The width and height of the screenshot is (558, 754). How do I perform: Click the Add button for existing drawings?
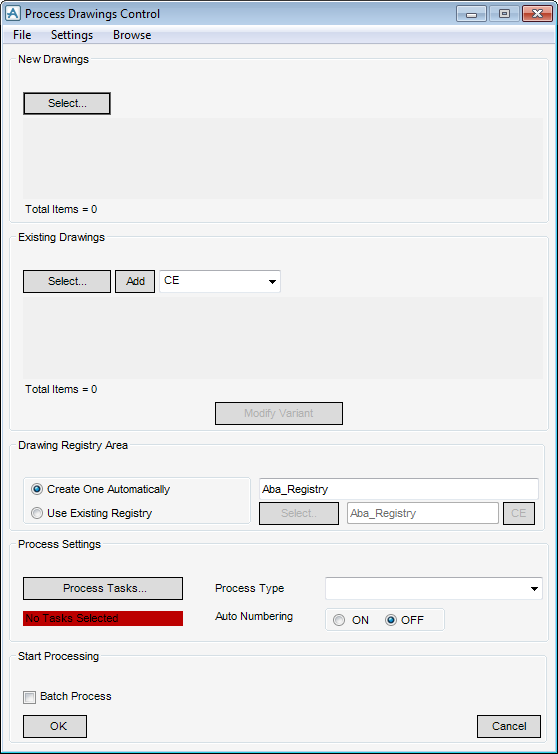(135, 281)
